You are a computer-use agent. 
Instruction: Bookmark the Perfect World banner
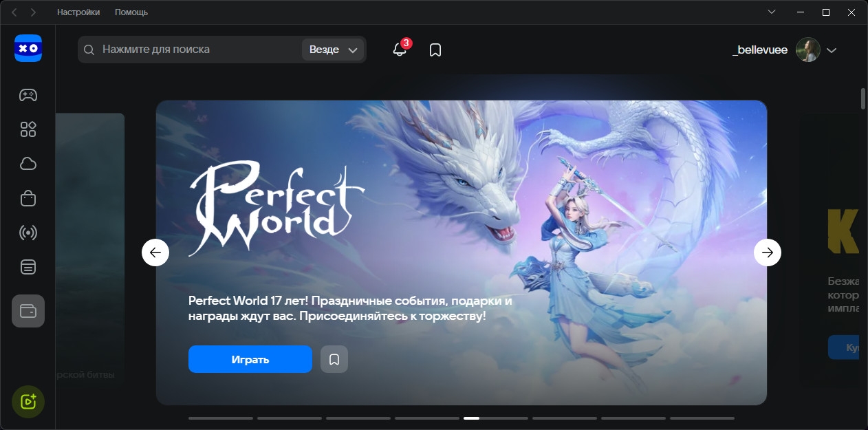pyautogui.click(x=334, y=359)
